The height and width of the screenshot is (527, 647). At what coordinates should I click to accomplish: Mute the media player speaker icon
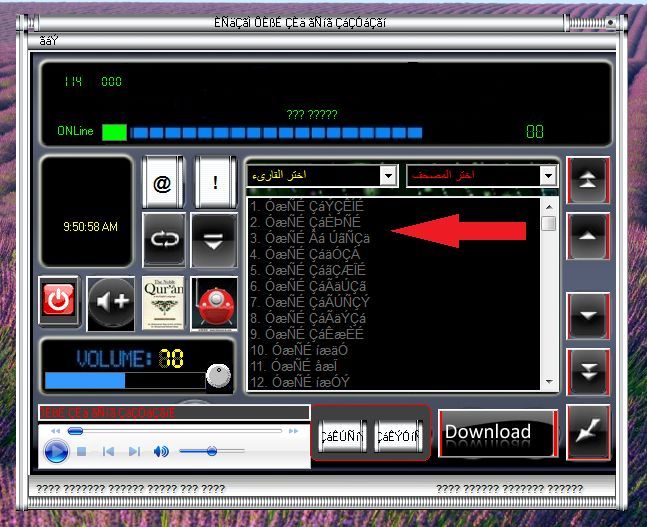click(x=161, y=452)
